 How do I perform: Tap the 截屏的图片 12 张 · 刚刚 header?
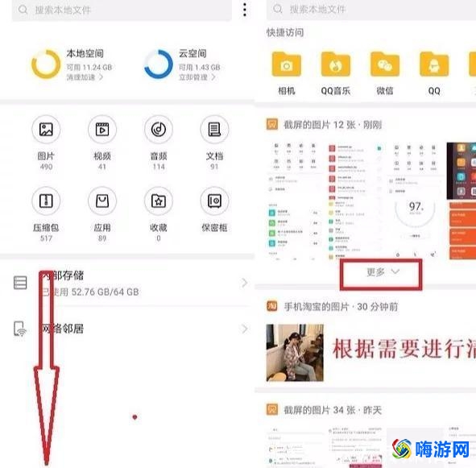(x=333, y=125)
